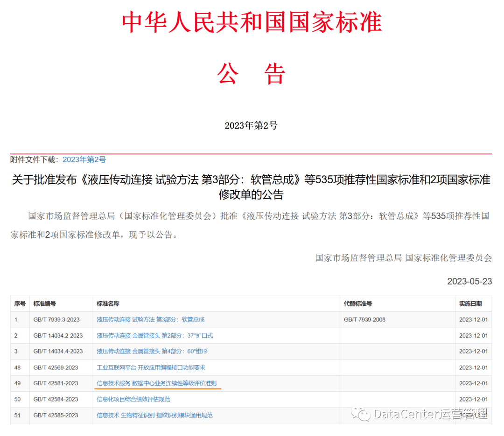Screen dimensions: 504x436
Task: Open standard 液压传动连接 金属管接头 第4部分：60°锥形
Action: tap(152, 352)
